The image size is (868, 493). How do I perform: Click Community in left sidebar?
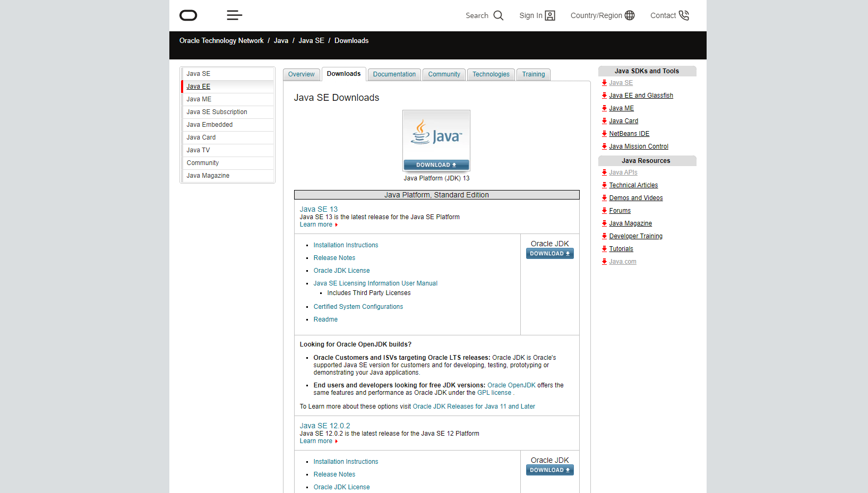click(228, 163)
